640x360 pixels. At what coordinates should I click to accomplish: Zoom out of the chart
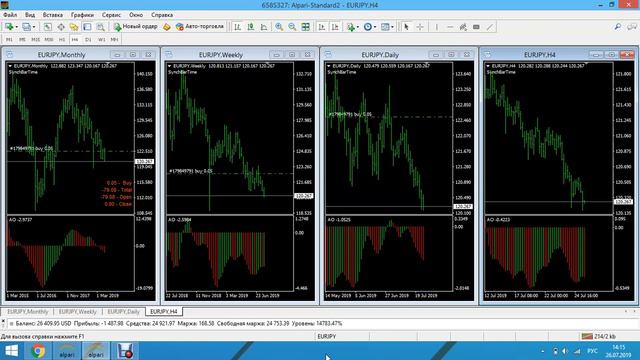click(x=292, y=27)
